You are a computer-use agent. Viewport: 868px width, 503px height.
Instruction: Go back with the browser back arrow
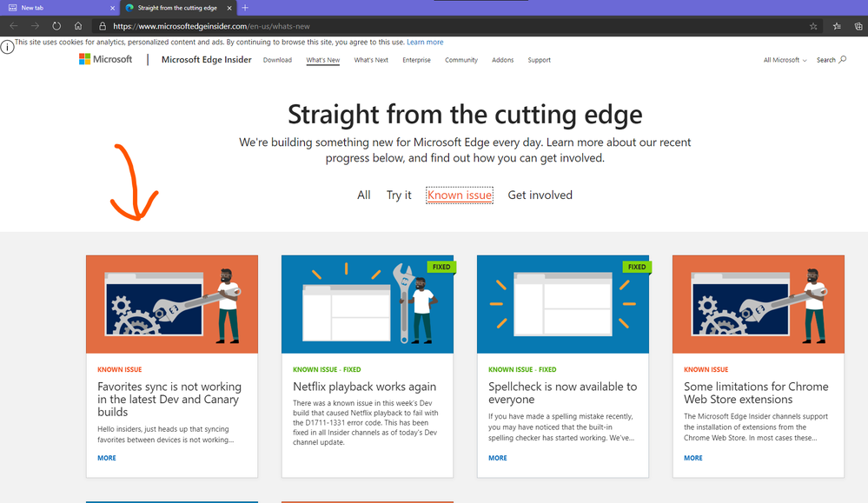14,26
